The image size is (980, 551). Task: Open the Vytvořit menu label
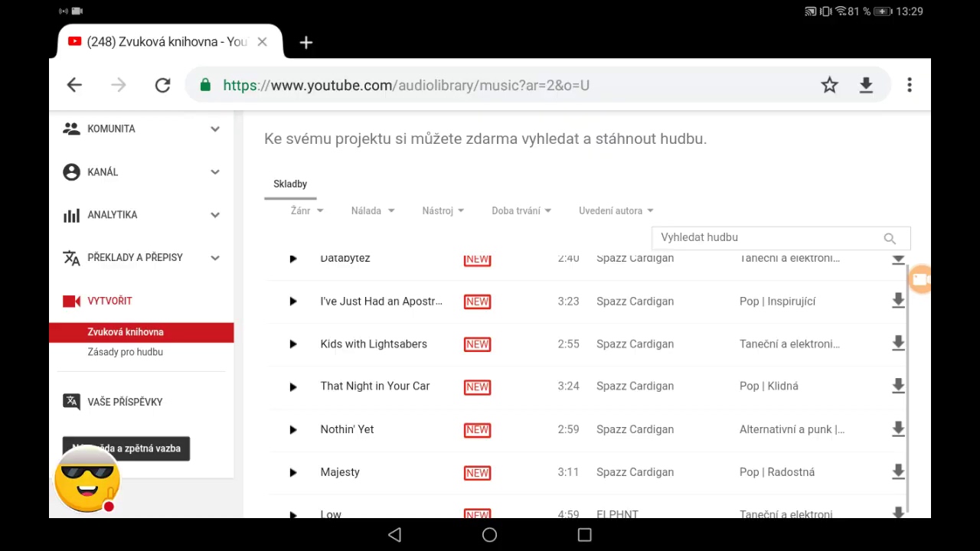pyautogui.click(x=109, y=301)
